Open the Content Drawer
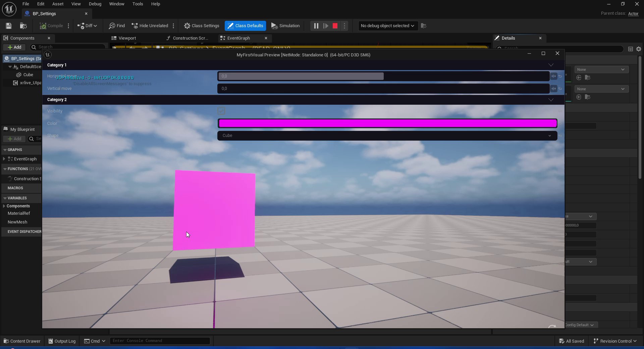This screenshot has width=644, height=349. point(22,341)
